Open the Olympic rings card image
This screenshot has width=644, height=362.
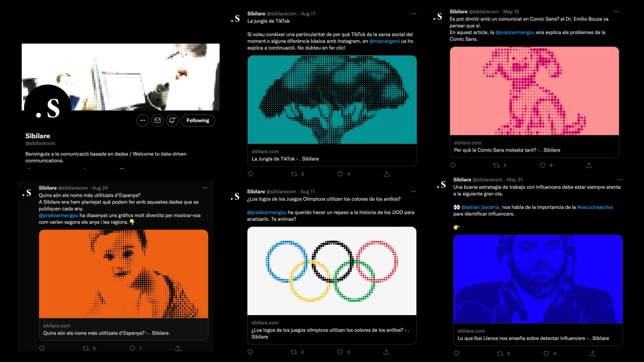332,271
